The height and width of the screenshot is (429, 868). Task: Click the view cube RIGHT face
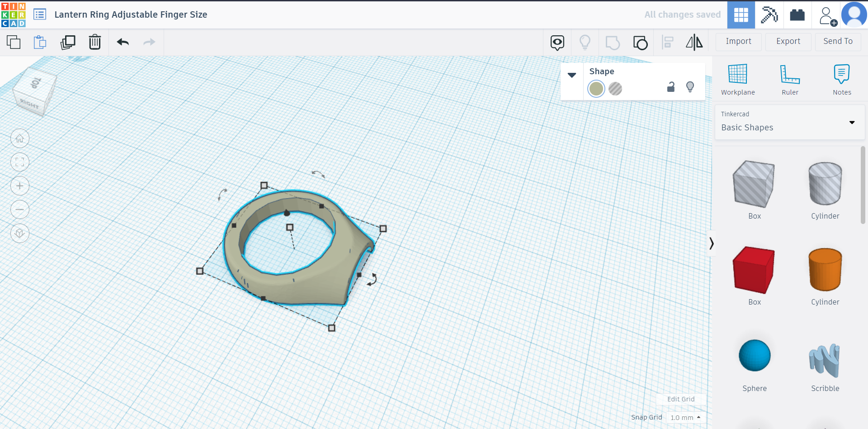[x=30, y=104]
